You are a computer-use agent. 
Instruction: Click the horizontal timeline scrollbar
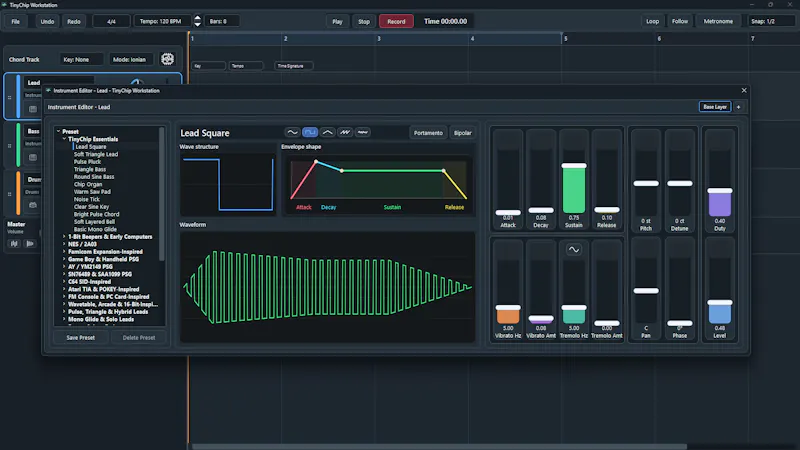pyautogui.click(x=439, y=446)
